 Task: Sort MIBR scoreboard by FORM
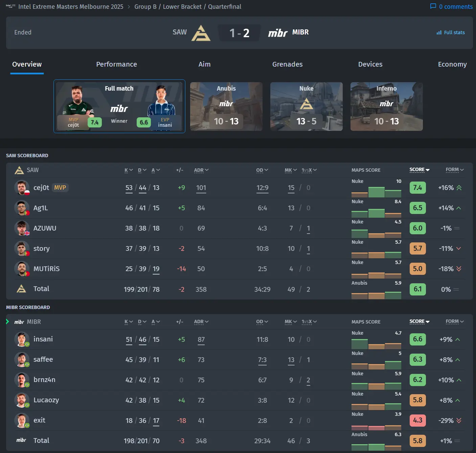455,321
